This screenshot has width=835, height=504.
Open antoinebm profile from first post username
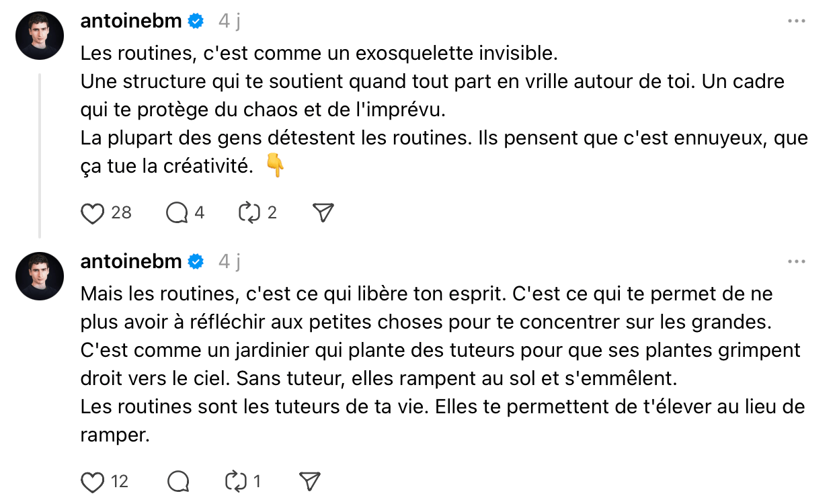(131, 22)
